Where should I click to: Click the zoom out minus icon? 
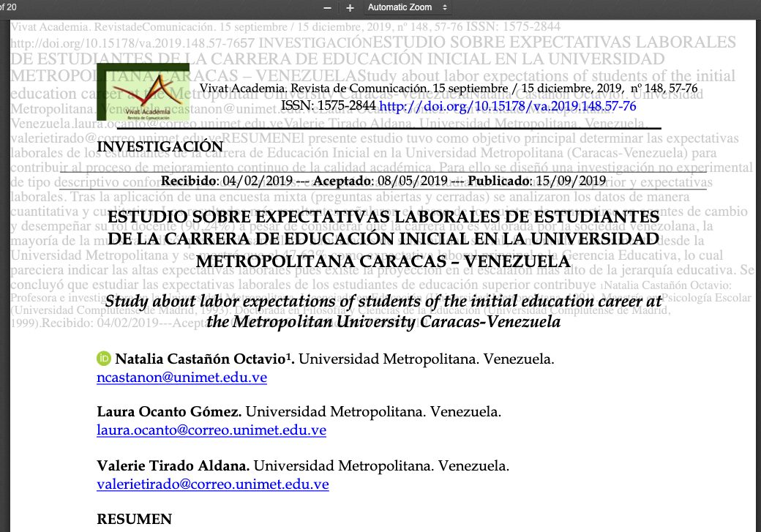tap(327, 8)
